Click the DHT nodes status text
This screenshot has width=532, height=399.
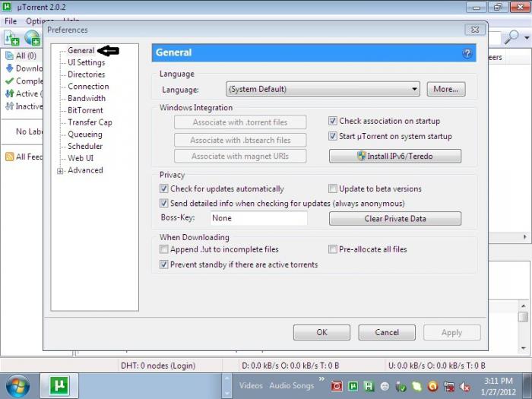(158, 366)
